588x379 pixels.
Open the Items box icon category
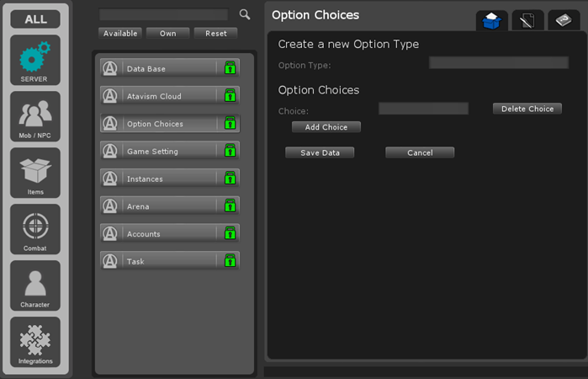[35, 173]
